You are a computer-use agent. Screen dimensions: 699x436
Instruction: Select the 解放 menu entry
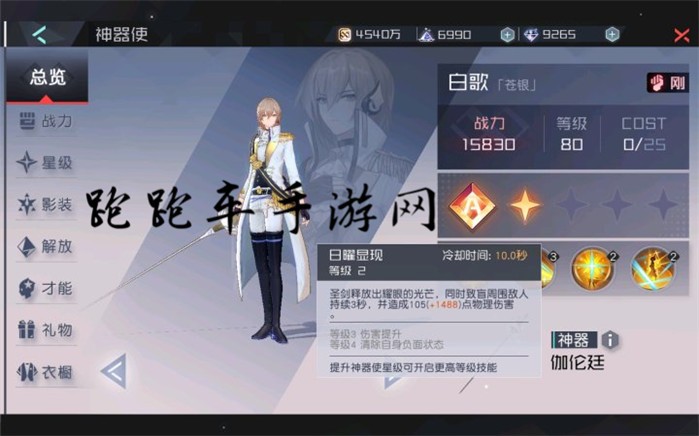point(46,246)
